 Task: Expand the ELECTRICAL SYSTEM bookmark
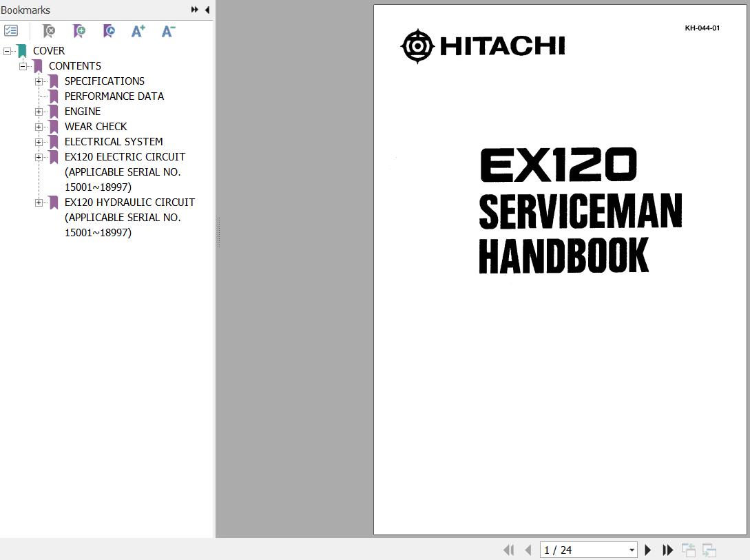click(x=39, y=142)
